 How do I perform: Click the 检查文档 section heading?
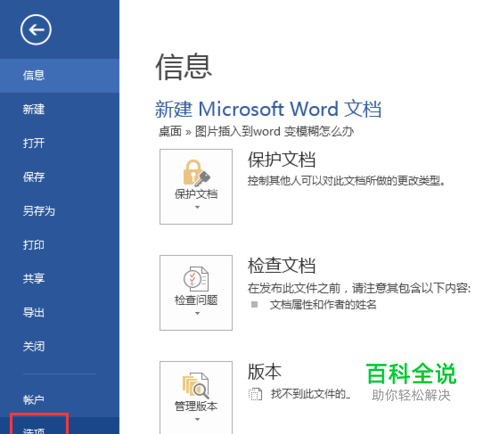coord(281,266)
